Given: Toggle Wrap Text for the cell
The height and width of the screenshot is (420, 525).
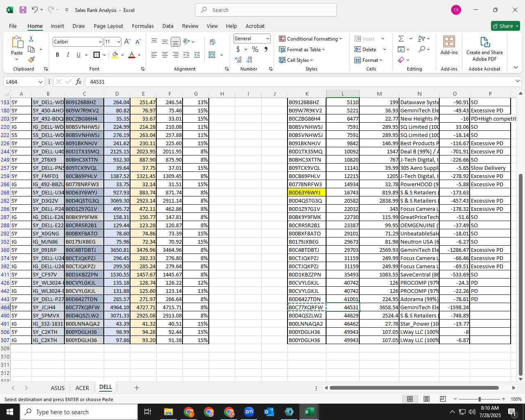Looking at the screenshot, I should click(212, 42).
